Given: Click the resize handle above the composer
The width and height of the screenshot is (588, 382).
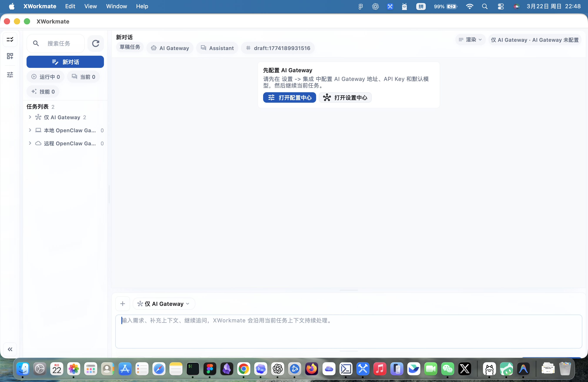Looking at the screenshot, I should coord(349,290).
